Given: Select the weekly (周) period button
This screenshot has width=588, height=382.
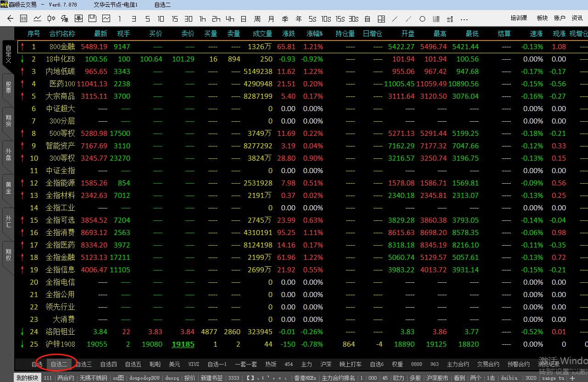Looking at the screenshot, I should pos(257,19).
